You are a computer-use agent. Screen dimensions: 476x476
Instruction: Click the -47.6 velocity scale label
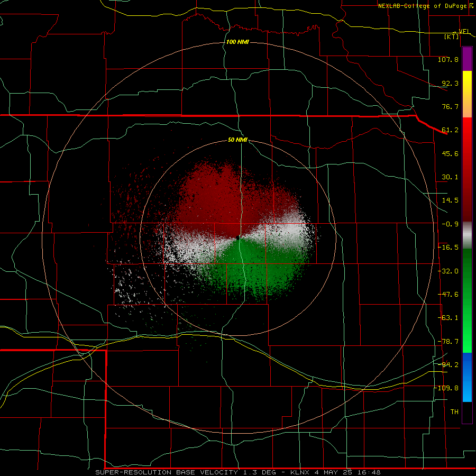coord(448,295)
